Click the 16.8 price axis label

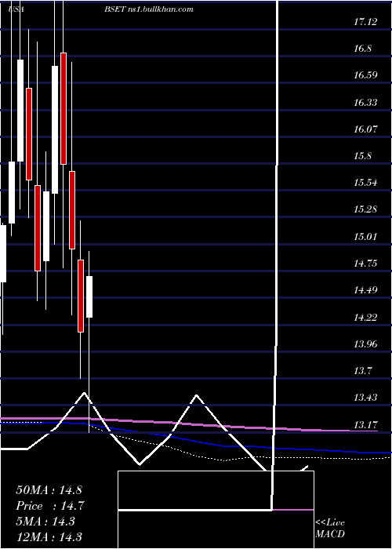pyautogui.click(x=362, y=49)
